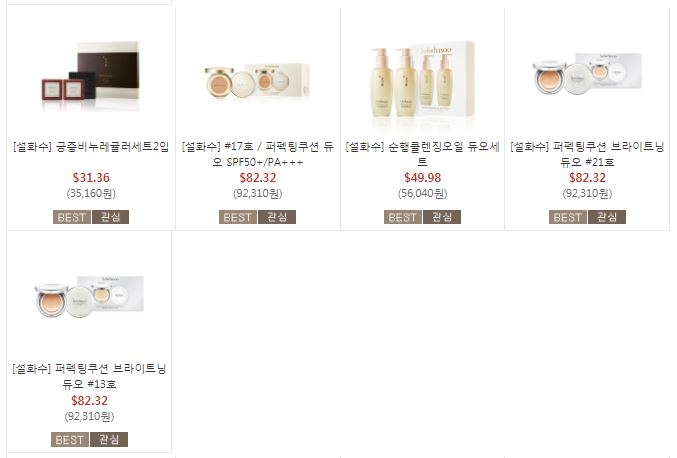Click BEST badge under 궁중비누 set
Screen dimensions: 677x458
coord(72,217)
